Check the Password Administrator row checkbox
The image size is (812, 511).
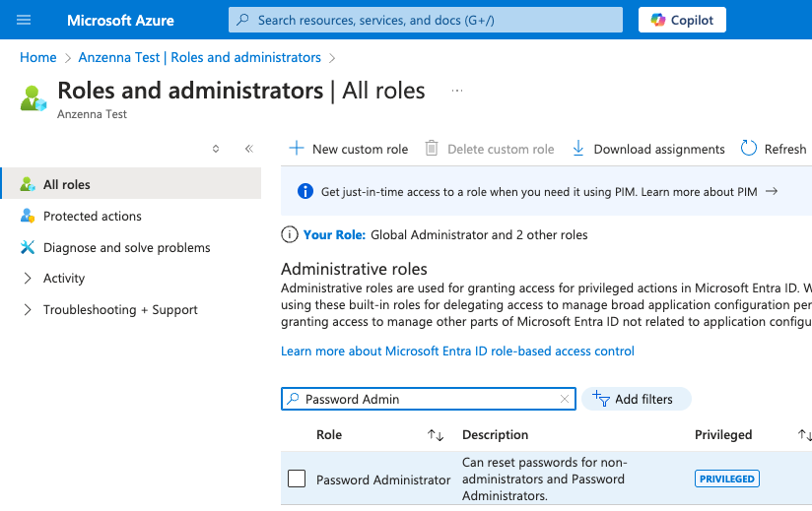coord(297,479)
